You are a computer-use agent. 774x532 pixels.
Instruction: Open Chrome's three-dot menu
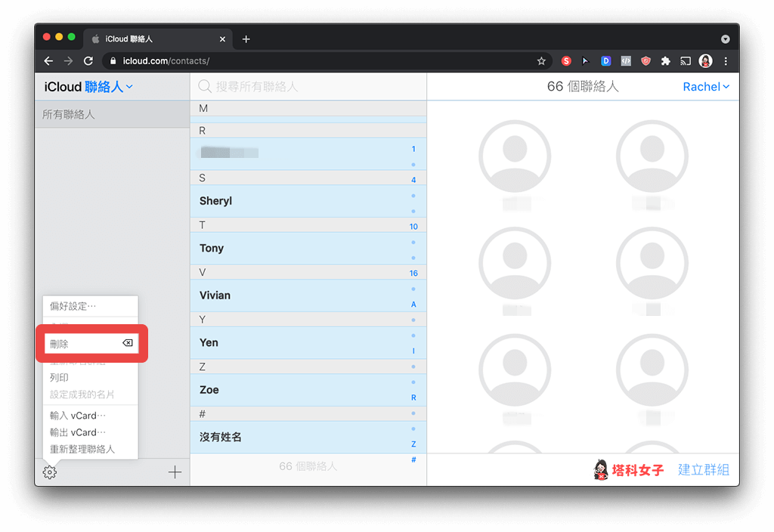pos(726,61)
